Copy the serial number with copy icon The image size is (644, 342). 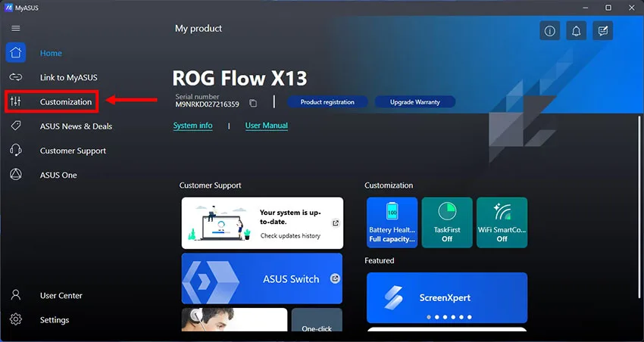click(253, 104)
